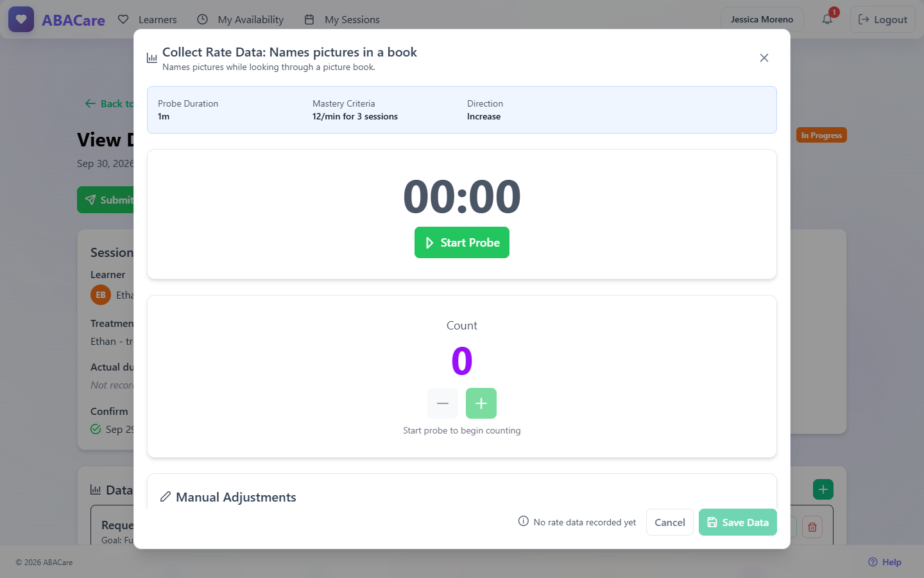Save the rate data
Screen dimensions: 924x578
click(738, 522)
